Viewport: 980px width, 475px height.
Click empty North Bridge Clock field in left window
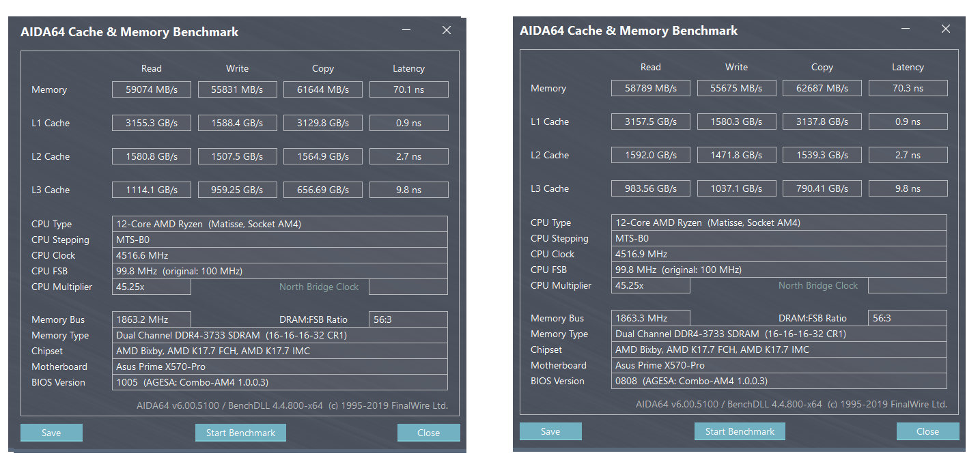coord(408,287)
